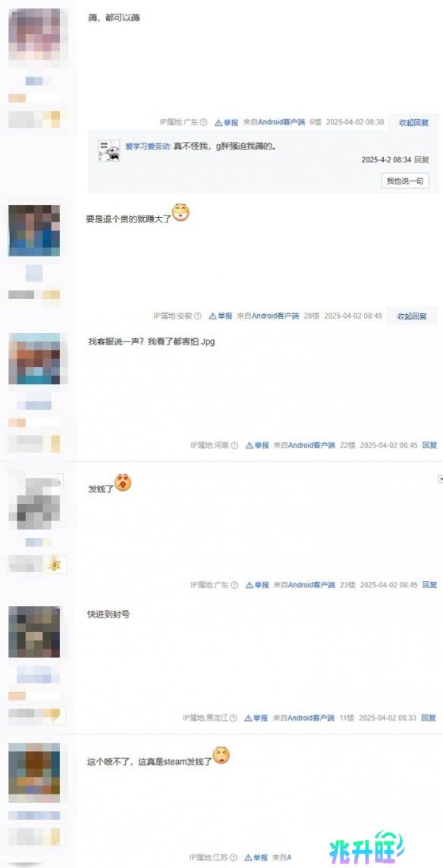Click the help icon next to IP属地 河南
Viewport: 443px width, 868px height.
tap(235, 445)
